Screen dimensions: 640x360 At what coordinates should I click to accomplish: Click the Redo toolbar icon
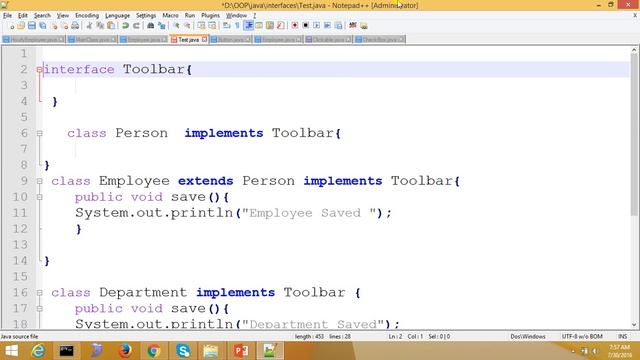[136, 26]
